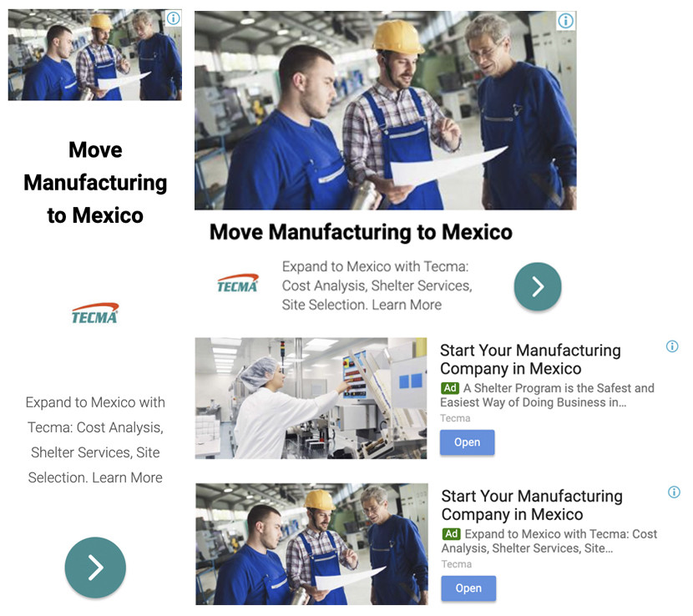This screenshot has width=693, height=616.
Task: Click the green Ad badge in the bottom ad
Action: (x=451, y=534)
